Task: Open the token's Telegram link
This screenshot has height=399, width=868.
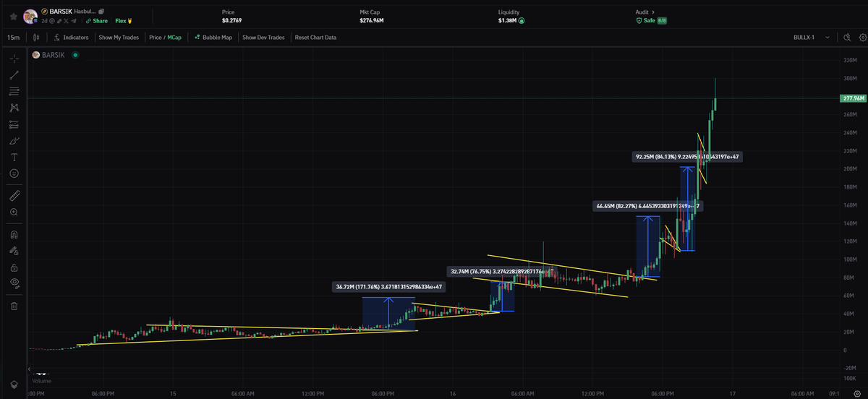Action: coord(73,21)
